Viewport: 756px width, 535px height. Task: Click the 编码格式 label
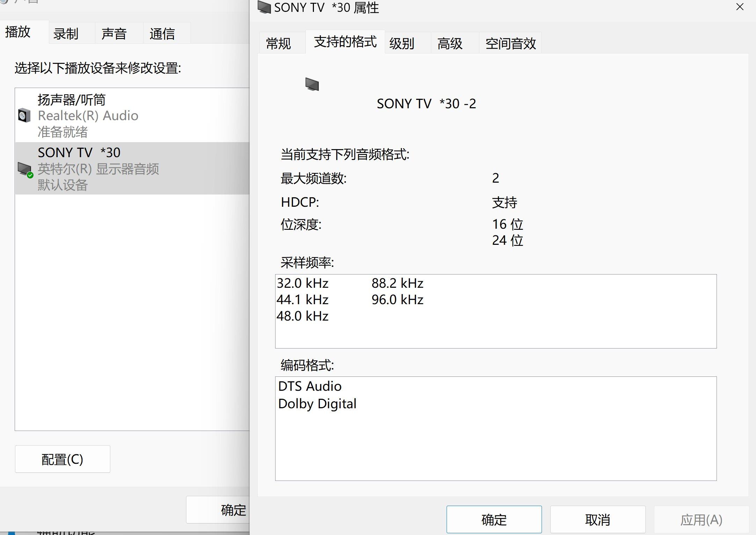[307, 365]
